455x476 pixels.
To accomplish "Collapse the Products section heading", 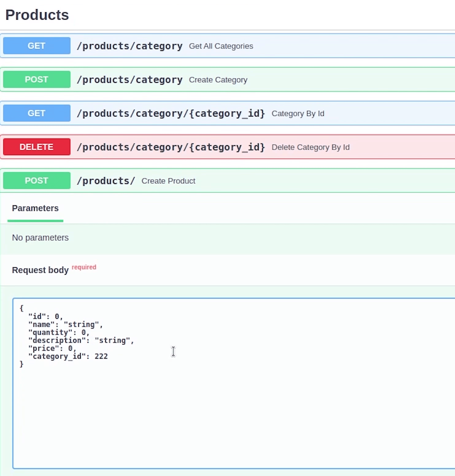I will pyautogui.click(x=37, y=15).
